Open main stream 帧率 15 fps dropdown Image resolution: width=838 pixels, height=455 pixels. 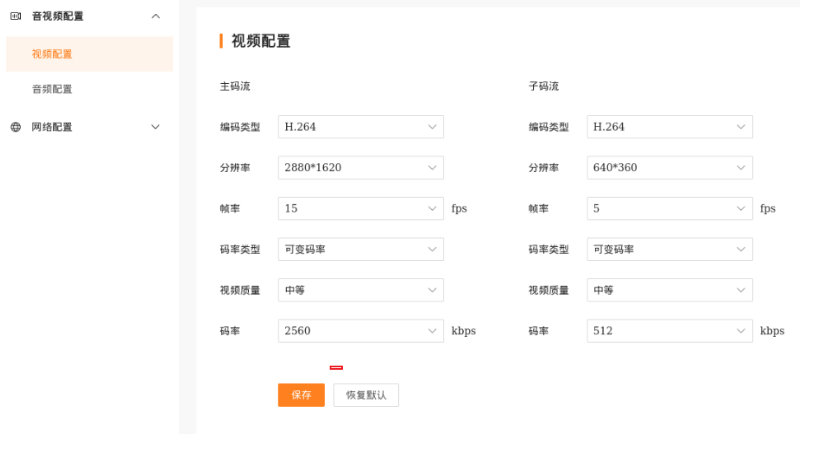tap(360, 209)
